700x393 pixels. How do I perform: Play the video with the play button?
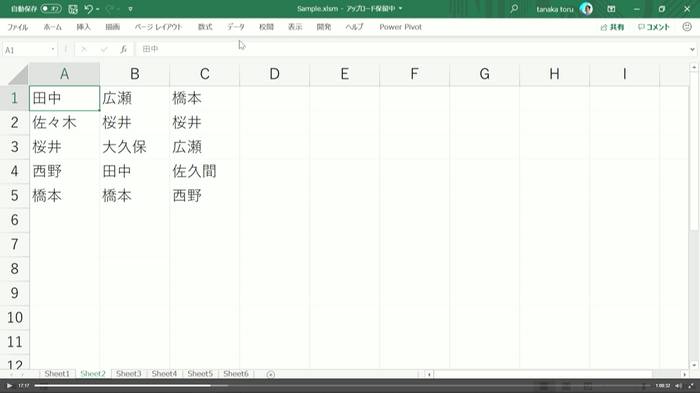[x=9, y=386]
